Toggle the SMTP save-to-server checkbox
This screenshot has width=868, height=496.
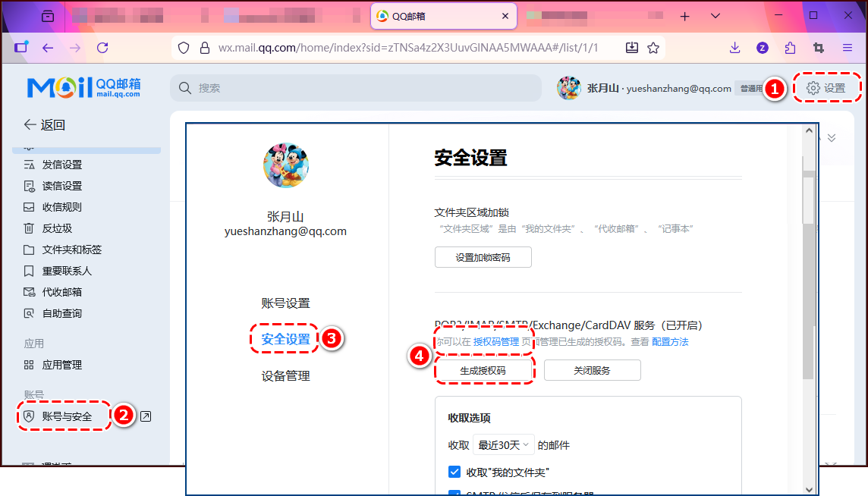pos(454,494)
